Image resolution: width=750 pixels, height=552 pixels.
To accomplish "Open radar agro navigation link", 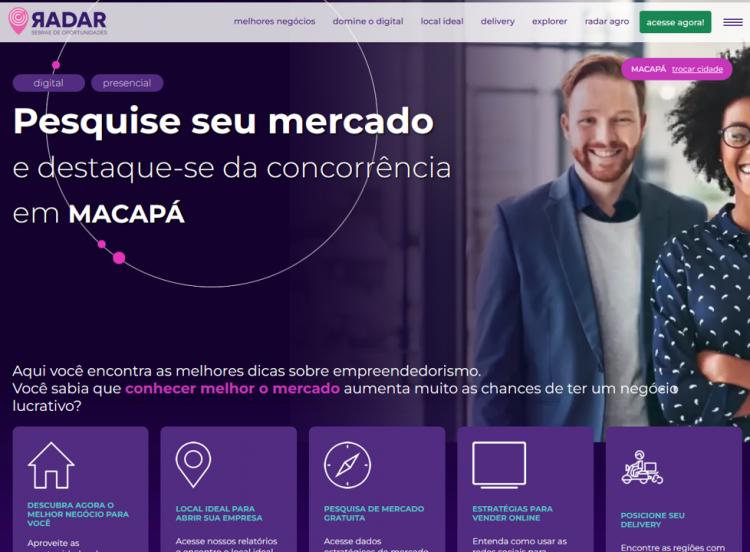I will 607,22.
